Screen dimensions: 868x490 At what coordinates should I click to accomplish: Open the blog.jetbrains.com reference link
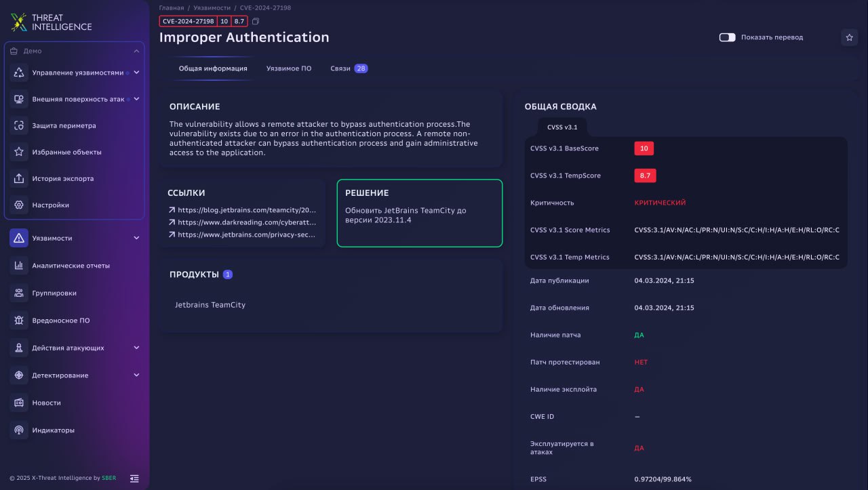point(246,210)
